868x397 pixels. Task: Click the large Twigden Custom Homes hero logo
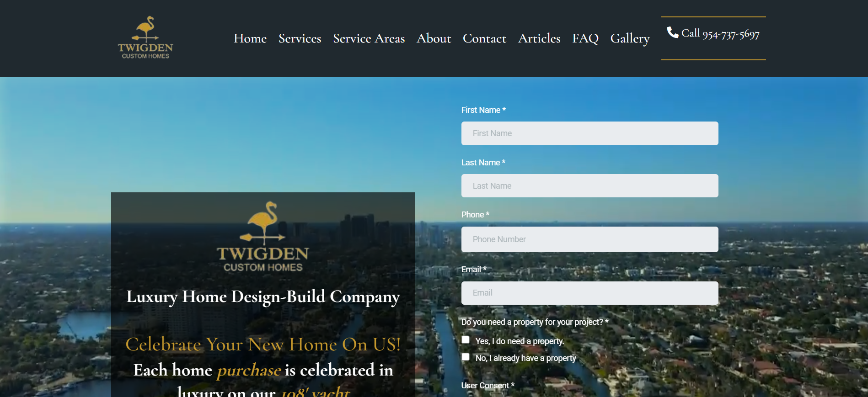click(x=263, y=237)
